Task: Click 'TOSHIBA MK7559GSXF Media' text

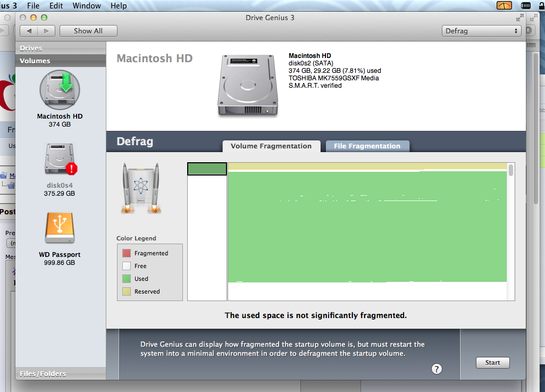Action: coord(334,78)
